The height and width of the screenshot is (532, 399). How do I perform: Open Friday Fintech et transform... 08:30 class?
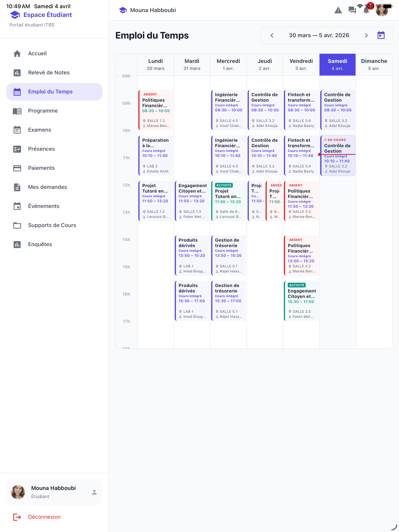point(301,110)
